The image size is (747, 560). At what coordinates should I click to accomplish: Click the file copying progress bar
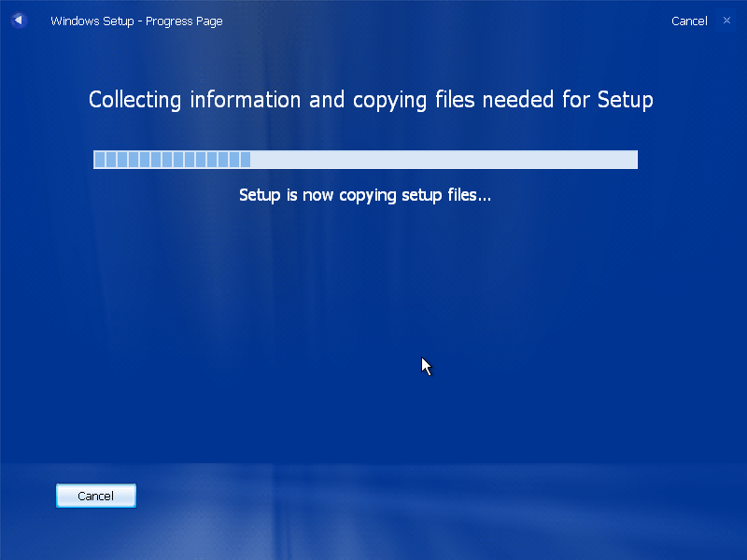pyautogui.click(x=365, y=160)
